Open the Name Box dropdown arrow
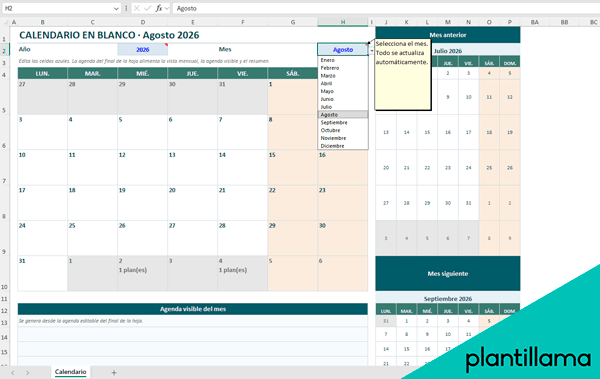This screenshot has width=600, height=379. [116, 8]
